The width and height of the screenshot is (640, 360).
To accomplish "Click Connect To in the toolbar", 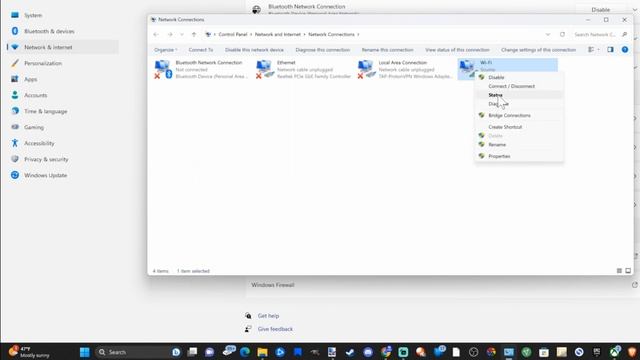I will (x=201, y=50).
